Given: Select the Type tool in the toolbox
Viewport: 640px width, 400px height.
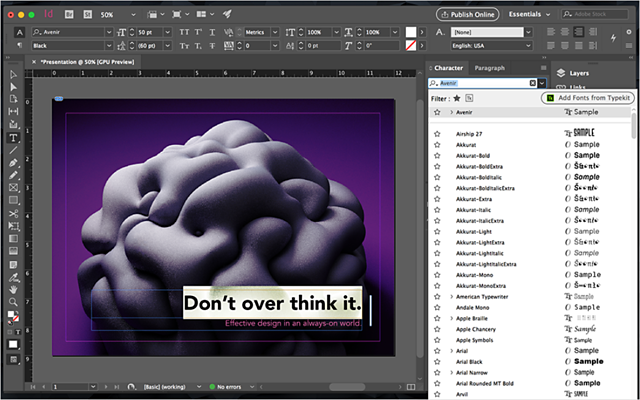Looking at the screenshot, I should point(13,137).
